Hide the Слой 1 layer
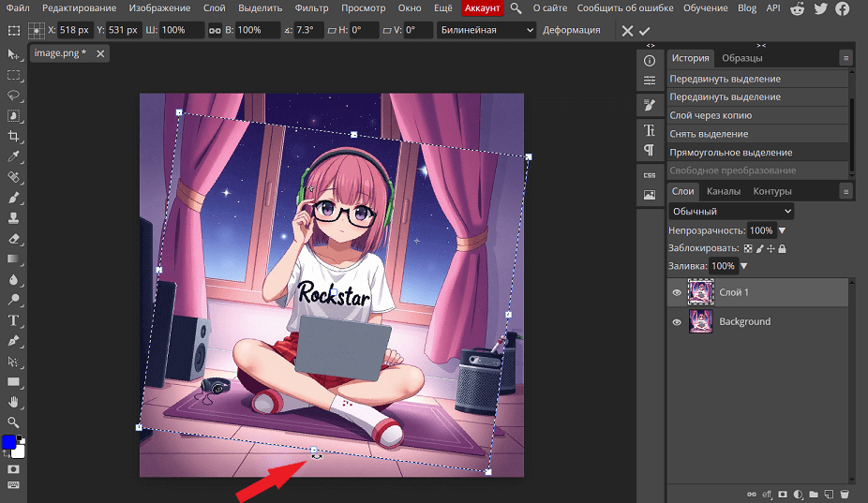Image resolution: width=868 pixels, height=503 pixels. click(677, 292)
